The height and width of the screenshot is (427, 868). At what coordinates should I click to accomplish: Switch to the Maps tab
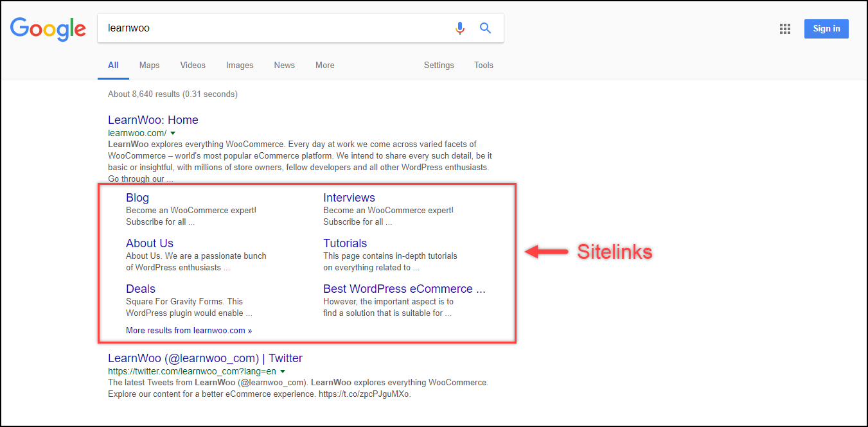click(x=149, y=65)
